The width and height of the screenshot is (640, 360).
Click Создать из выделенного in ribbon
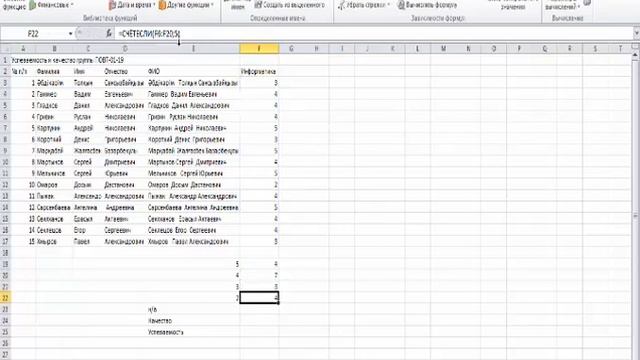(289, 5)
